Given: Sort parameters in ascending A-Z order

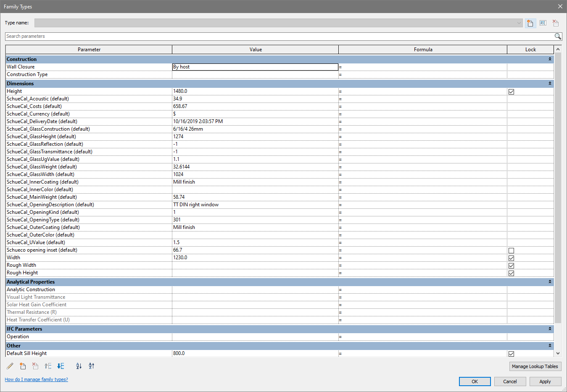Looking at the screenshot, I should click(x=79, y=366).
